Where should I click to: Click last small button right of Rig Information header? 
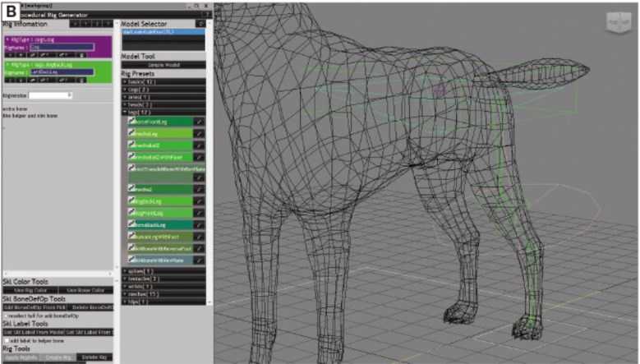pos(108,24)
